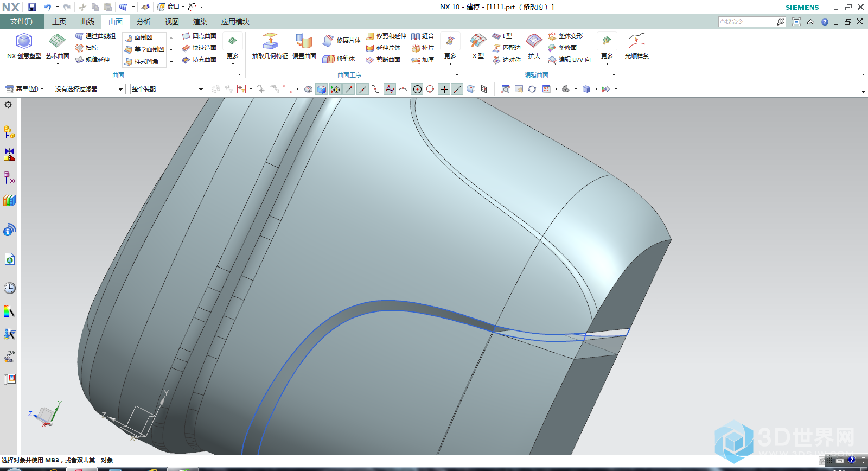Select 偏置曲面 (Offset Surface) tool
The height and width of the screenshot is (471, 868).
[304, 46]
